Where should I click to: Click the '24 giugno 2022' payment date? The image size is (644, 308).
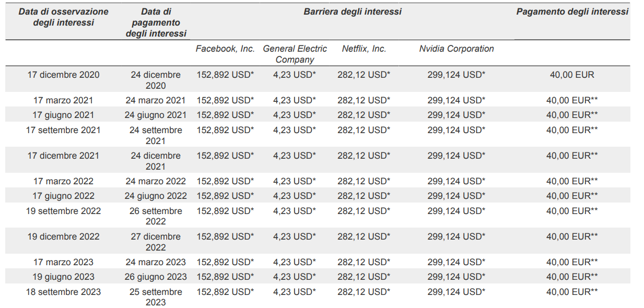[x=156, y=196]
